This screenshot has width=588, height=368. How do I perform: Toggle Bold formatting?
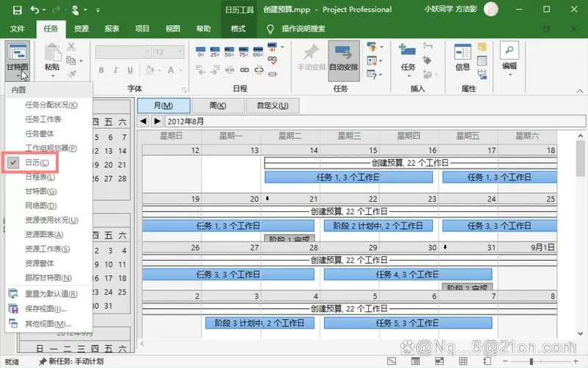tap(101, 70)
